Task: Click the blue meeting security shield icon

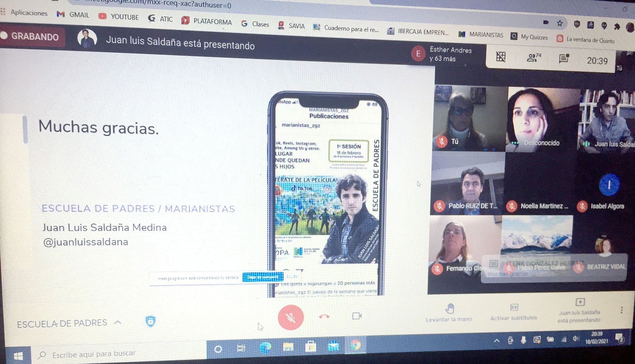Action: pyautogui.click(x=150, y=321)
